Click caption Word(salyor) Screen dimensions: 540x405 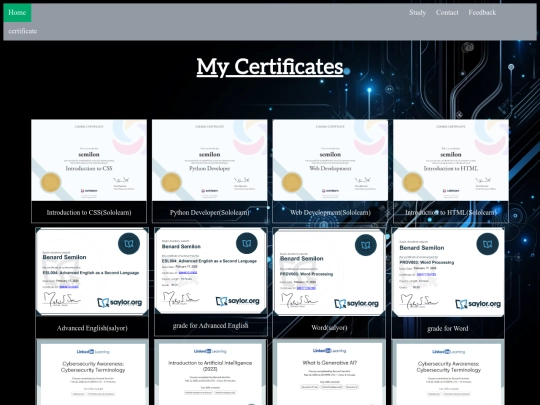tap(329, 328)
